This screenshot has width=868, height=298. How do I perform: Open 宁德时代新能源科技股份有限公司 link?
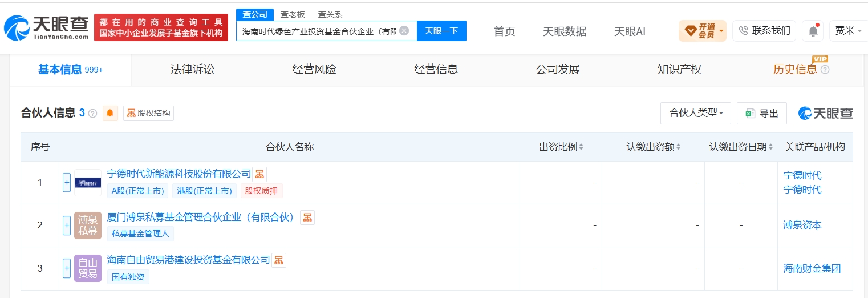(179, 174)
